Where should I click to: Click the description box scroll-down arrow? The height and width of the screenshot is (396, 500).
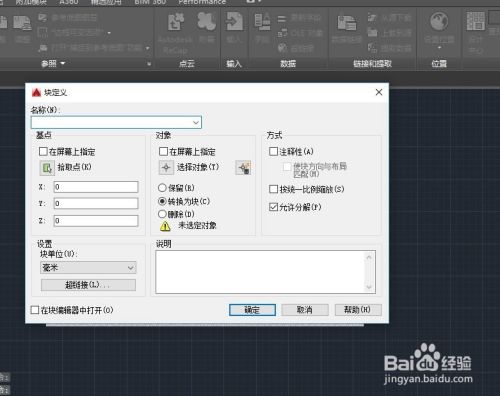pos(369,287)
